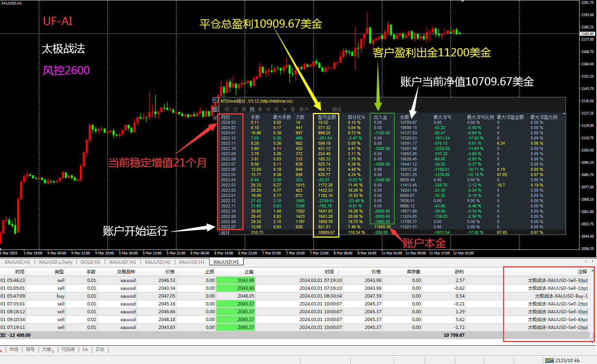Image resolution: width=597 pixels, height=364 pixels.
Task: Click the left scroll chevron on the chart tab bar
Action: pos(585,261)
